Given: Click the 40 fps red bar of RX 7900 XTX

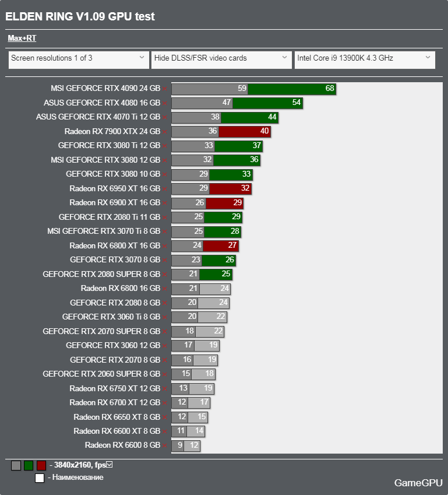Looking at the screenshot, I should click(x=245, y=132).
